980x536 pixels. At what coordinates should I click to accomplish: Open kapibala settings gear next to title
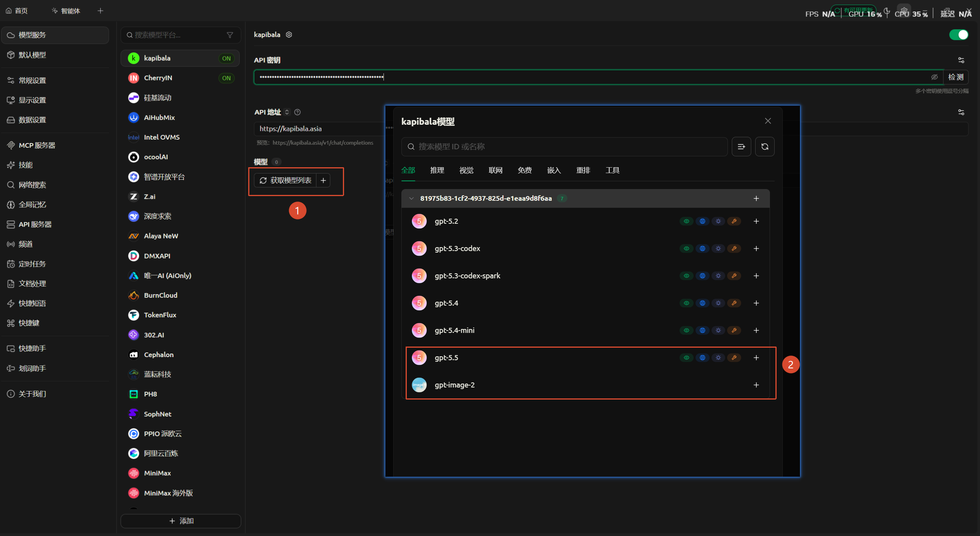tap(289, 35)
